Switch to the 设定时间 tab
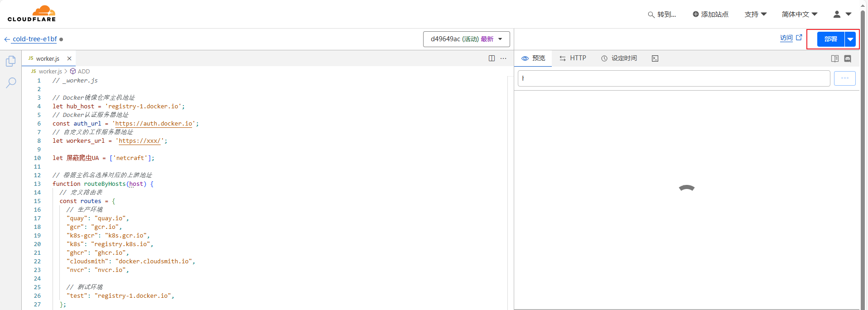 [619, 58]
